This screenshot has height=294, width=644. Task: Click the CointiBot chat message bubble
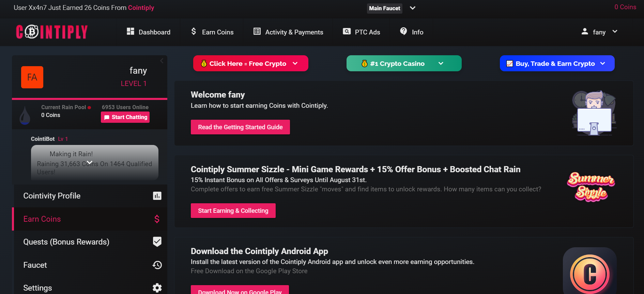click(95, 163)
